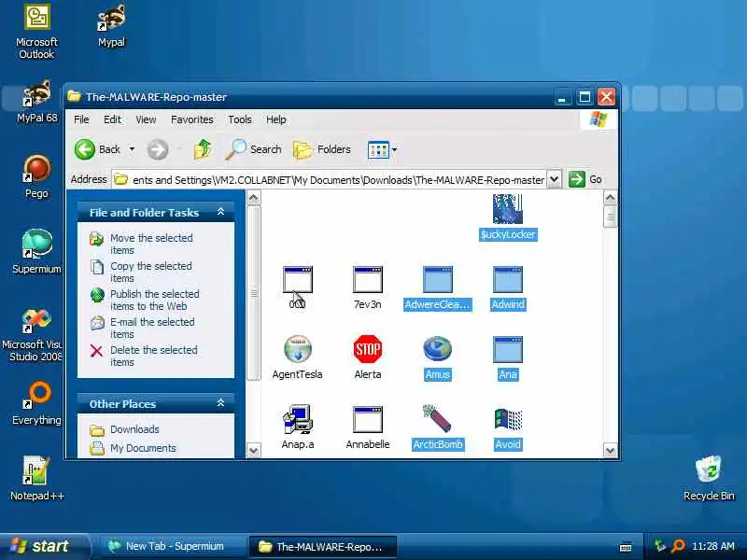The image size is (747, 560).
Task: Open the Recycle Bin
Action: click(709, 478)
